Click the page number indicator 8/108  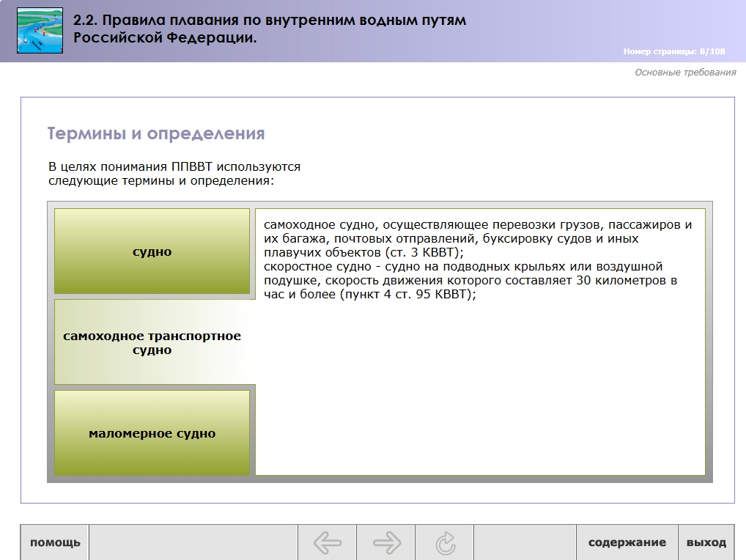click(x=673, y=51)
